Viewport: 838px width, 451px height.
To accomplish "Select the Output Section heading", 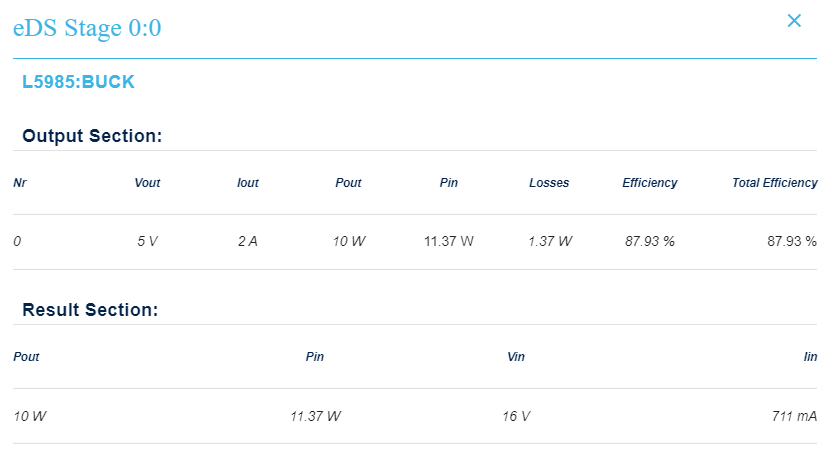I will click(x=92, y=136).
